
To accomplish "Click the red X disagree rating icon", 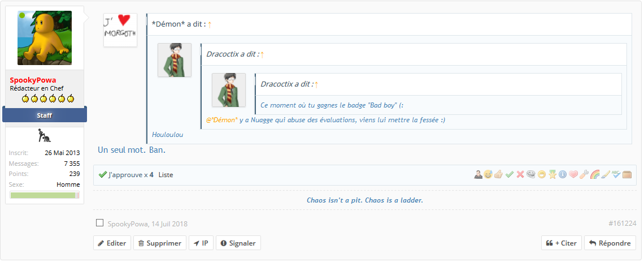I will point(520,175).
